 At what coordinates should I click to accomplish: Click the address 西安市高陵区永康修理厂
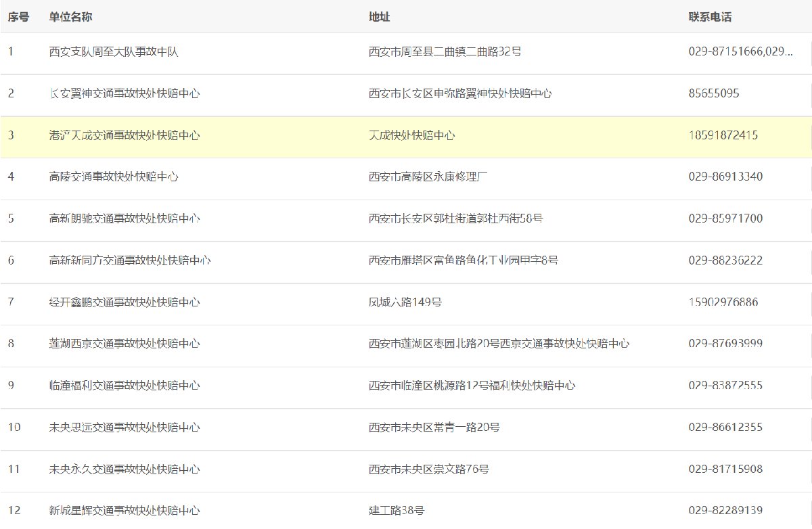428,177
